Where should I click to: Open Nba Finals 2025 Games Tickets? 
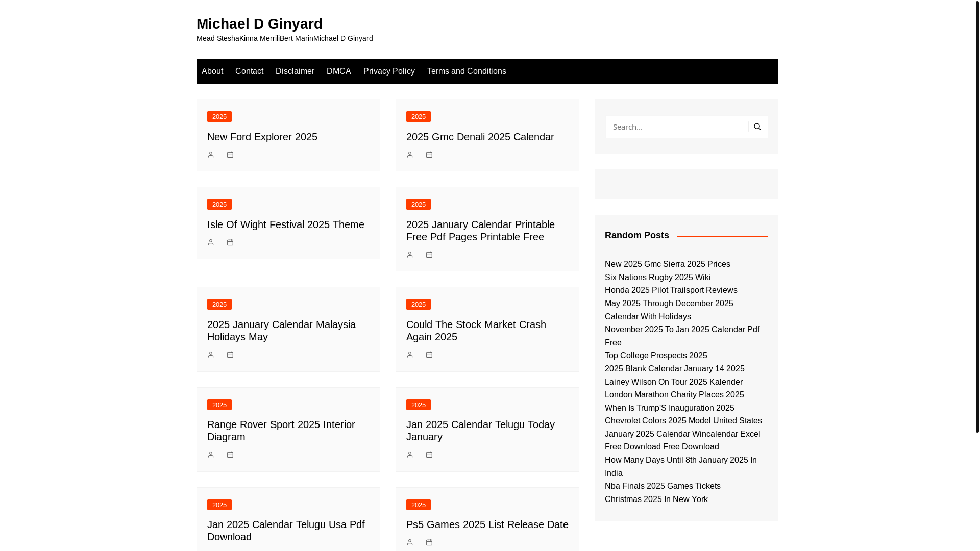tap(663, 486)
